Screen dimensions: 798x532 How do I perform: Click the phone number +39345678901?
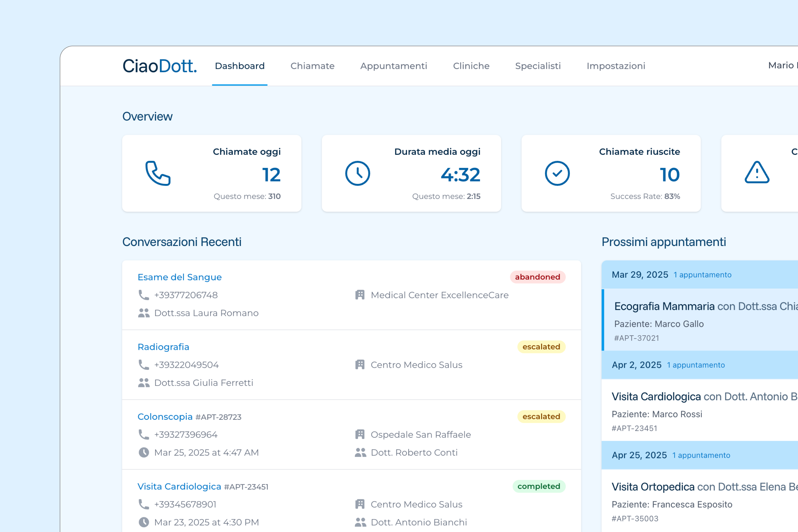click(x=185, y=504)
